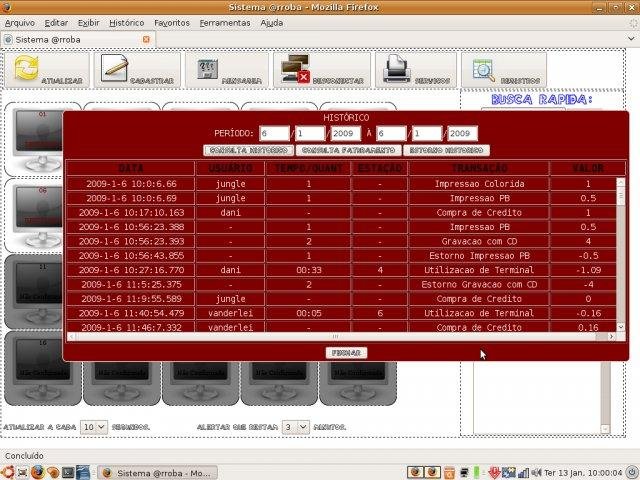Click the DATA column header
This screenshot has width=640, height=480.
click(x=131, y=168)
